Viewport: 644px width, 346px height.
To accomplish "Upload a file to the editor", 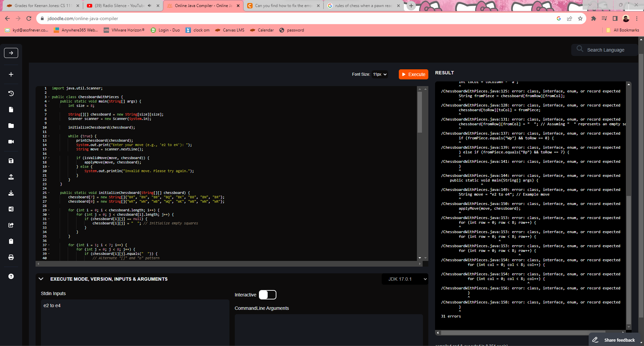I will [11, 177].
